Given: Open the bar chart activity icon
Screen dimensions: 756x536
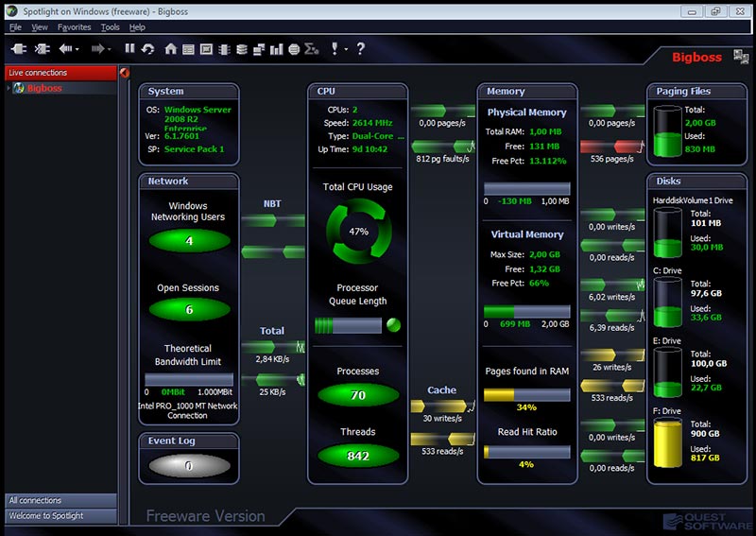Looking at the screenshot, I should (x=277, y=49).
